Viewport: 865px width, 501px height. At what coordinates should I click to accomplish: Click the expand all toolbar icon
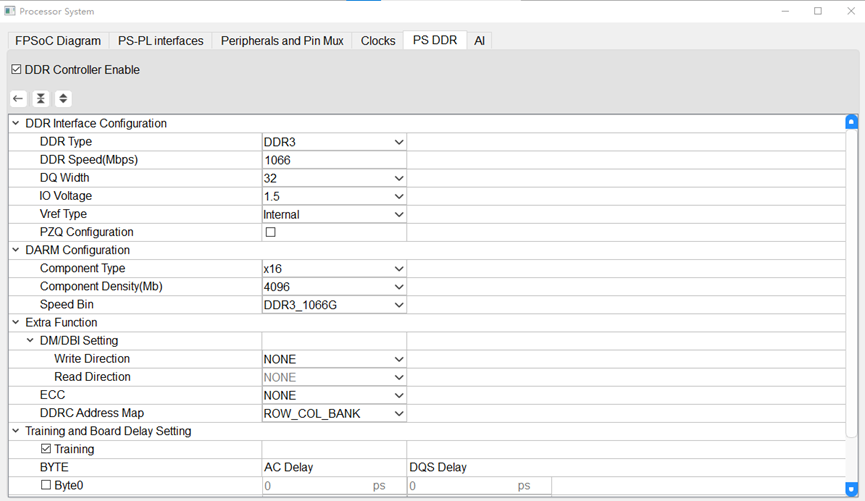coord(63,99)
